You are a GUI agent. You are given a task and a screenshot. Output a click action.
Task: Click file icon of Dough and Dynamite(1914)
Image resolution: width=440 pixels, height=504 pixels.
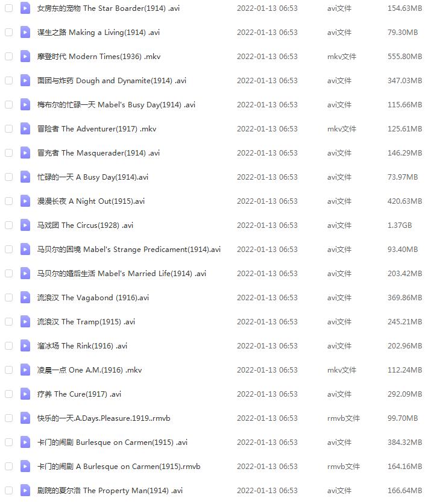click(25, 81)
